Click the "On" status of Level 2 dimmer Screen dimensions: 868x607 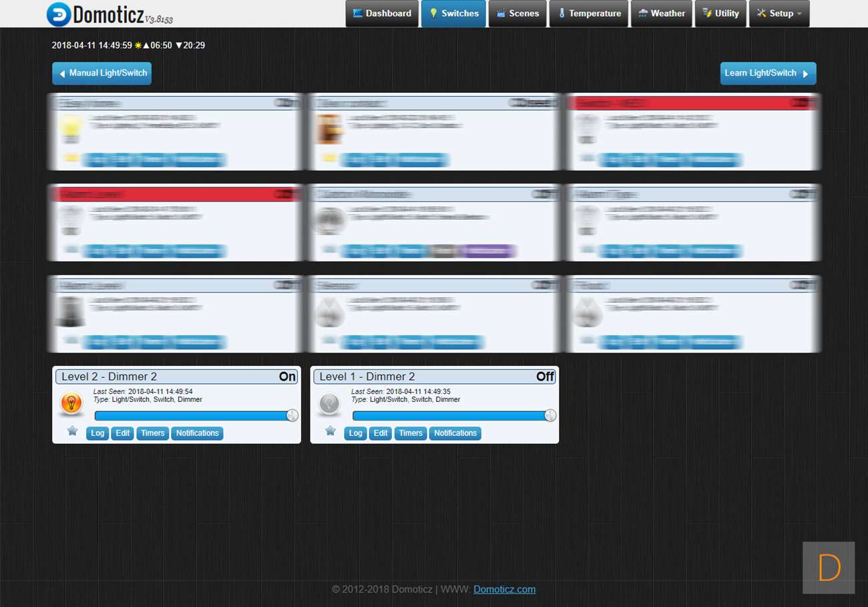(287, 377)
